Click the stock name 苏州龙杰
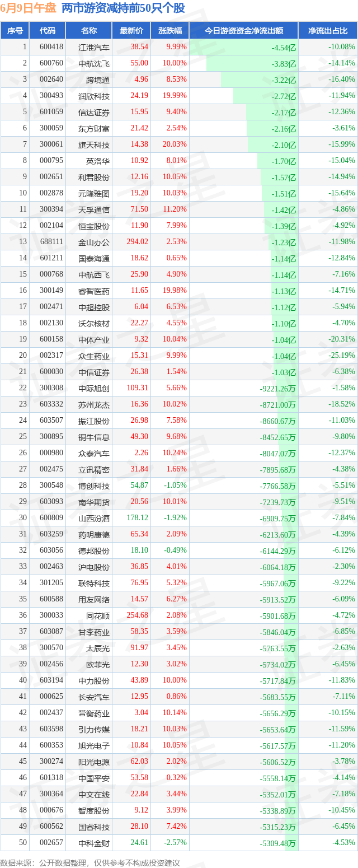358x868 pixels. click(x=94, y=405)
